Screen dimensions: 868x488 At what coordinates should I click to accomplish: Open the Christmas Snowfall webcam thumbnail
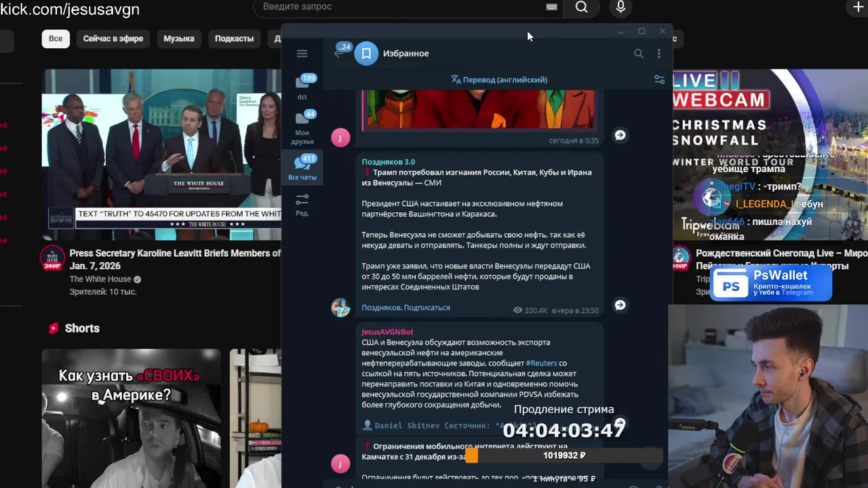770,155
